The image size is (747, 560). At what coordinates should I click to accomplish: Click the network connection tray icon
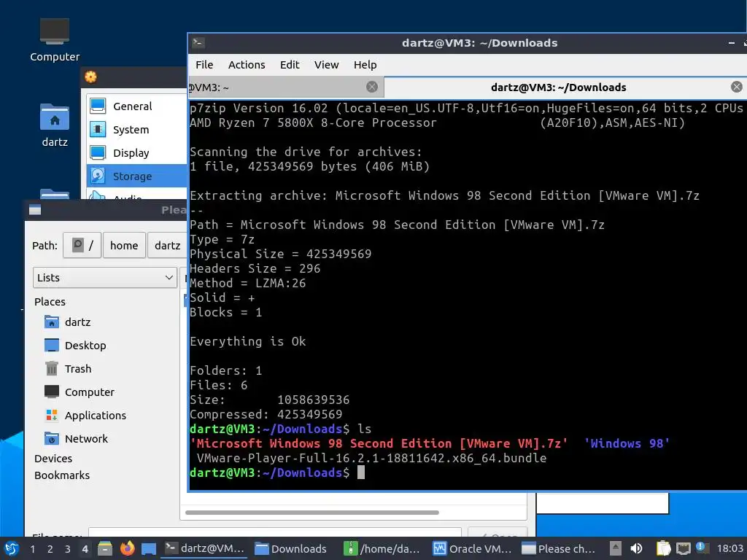pyautogui.click(x=683, y=548)
